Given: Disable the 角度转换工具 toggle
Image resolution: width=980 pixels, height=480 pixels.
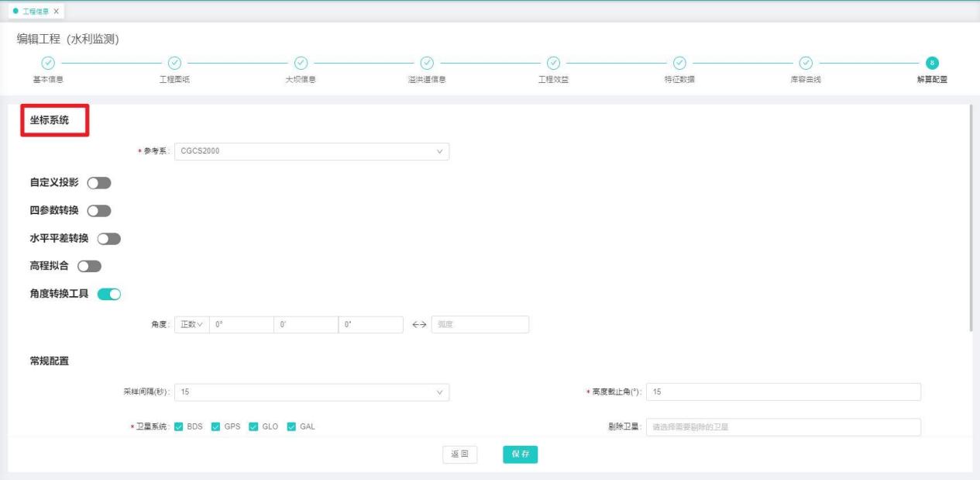Looking at the screenshot, I should click(x=109, y=294).
